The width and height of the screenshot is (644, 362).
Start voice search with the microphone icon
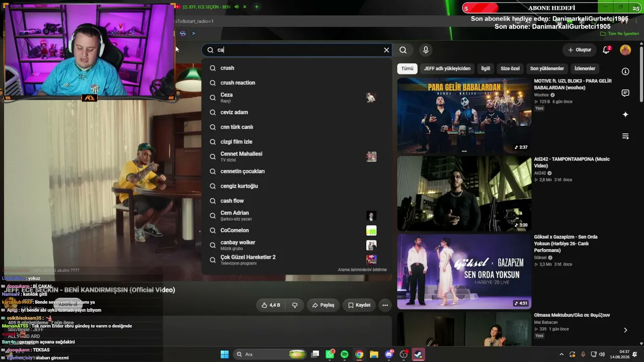click(426, 50)
